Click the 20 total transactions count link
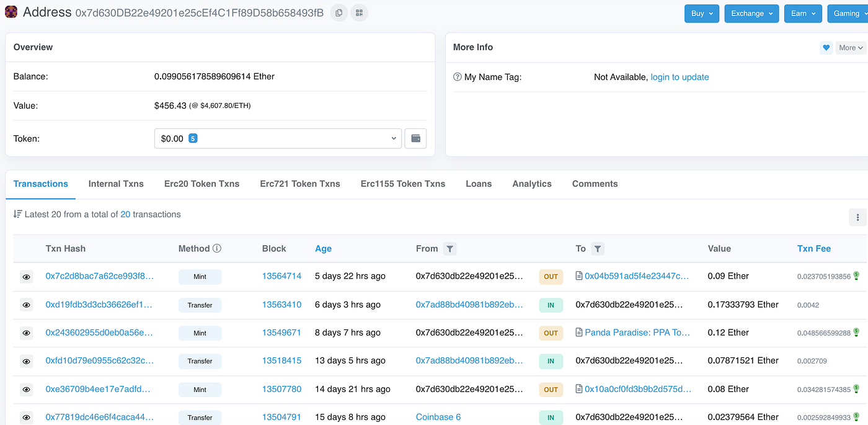Image resolution: width=868 pixels, height=425 pixels. click(x=125, y=214)
